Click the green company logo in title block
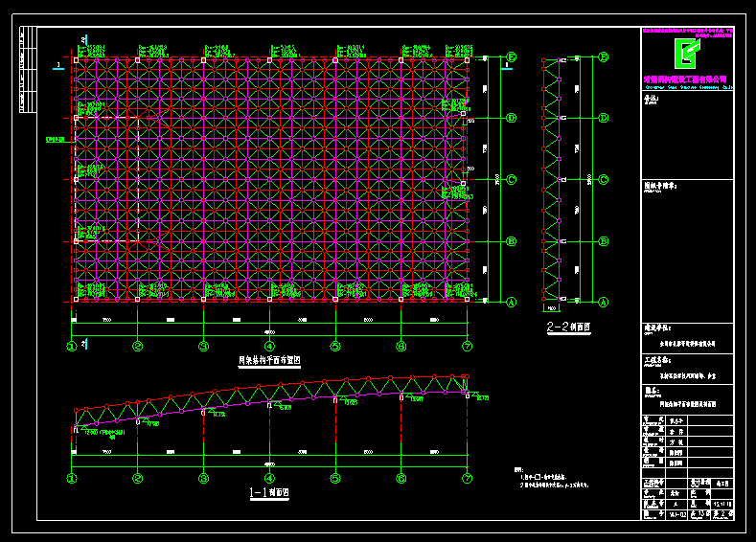Viewport: 756px width, 542px height. [687, 54]
